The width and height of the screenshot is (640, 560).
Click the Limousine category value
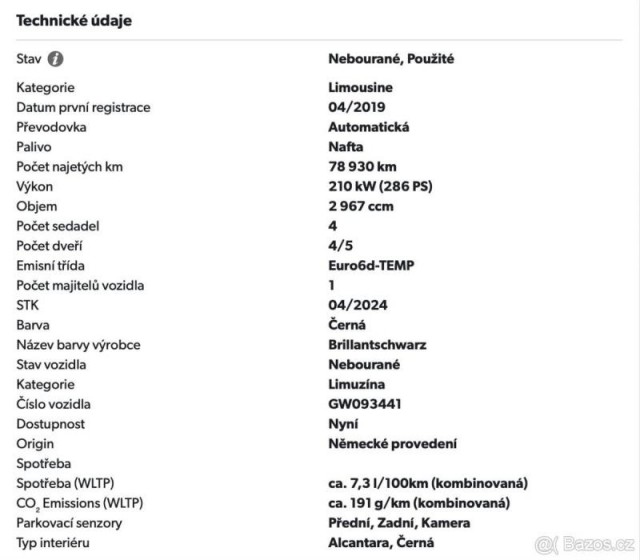(361, 88)
